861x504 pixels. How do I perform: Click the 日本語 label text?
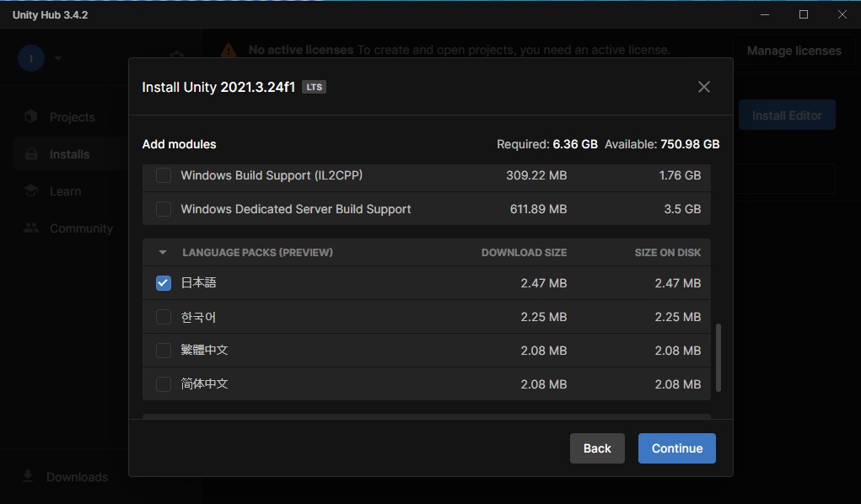[x=198, y=282]
